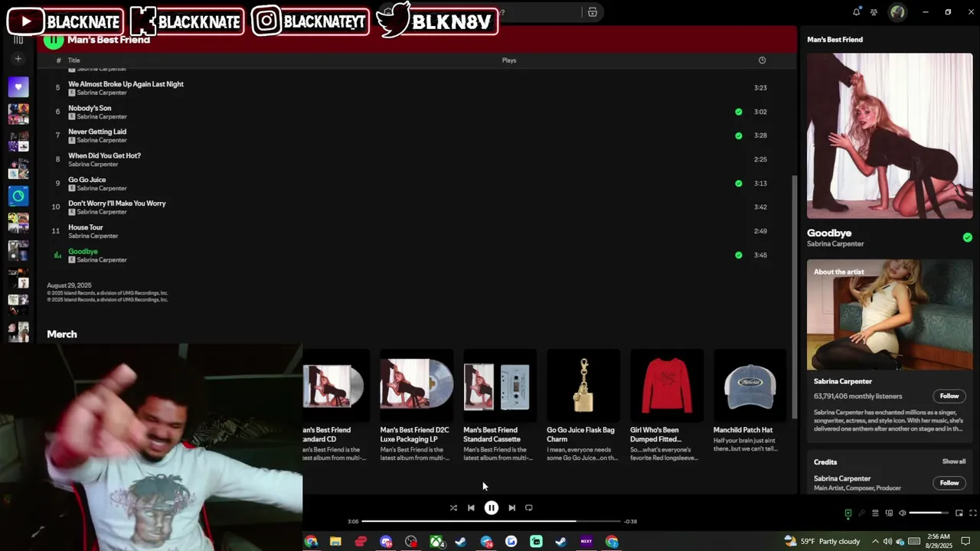Click the browse icon next to search bar
This screenshot has height=551, width=980.
592,12
